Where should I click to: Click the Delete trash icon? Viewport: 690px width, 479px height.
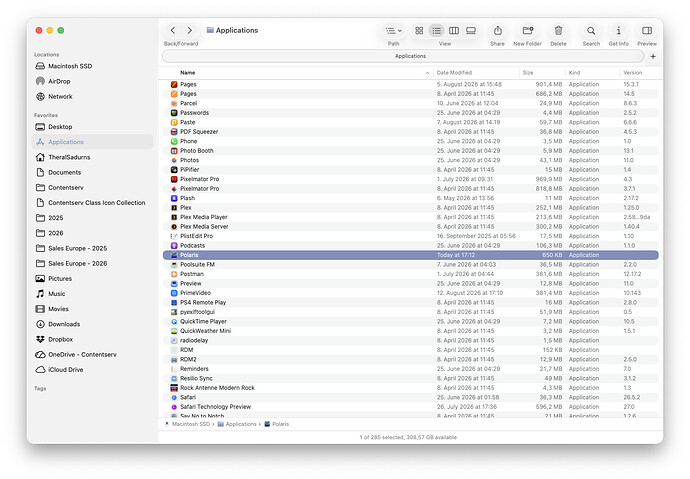558,30
